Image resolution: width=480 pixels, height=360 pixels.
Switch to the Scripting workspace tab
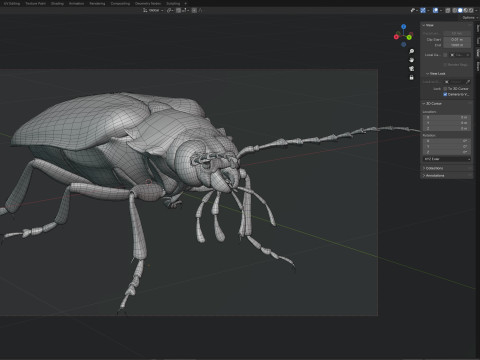click(173, 3)
